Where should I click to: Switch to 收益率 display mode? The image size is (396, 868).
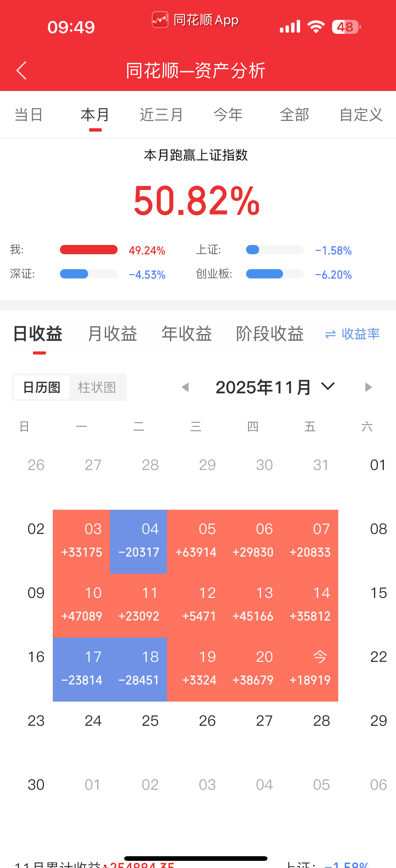(352, 334)
